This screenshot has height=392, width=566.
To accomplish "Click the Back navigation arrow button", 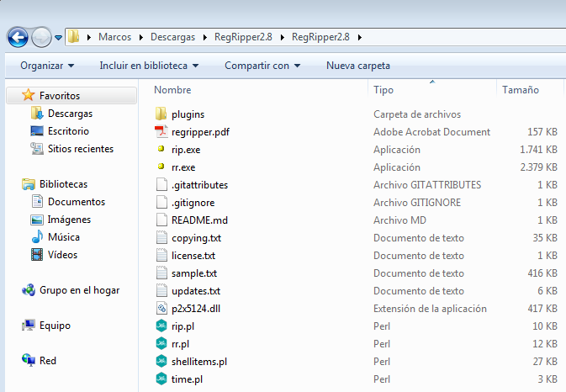I will (x=18, y=37).
